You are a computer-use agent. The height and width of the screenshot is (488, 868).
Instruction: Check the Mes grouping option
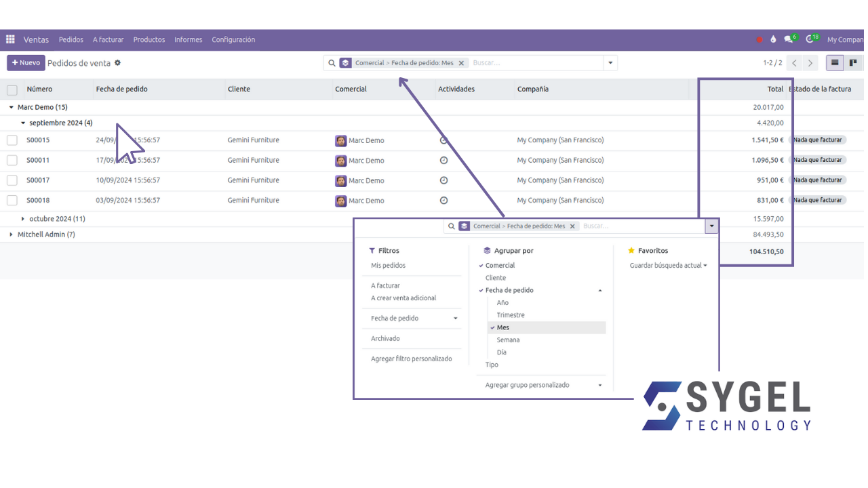[x=502, y=327]
